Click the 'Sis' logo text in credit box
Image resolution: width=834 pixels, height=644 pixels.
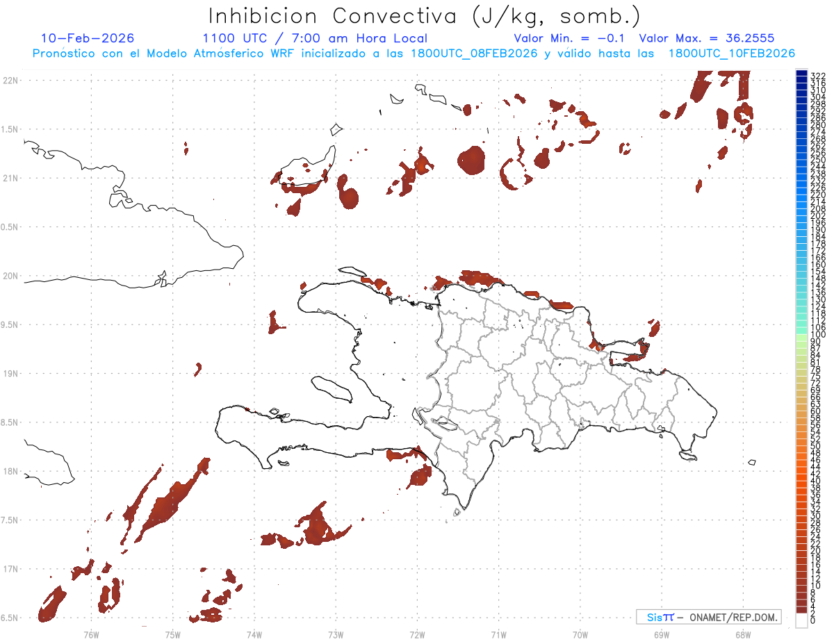(x=655, y=617)
